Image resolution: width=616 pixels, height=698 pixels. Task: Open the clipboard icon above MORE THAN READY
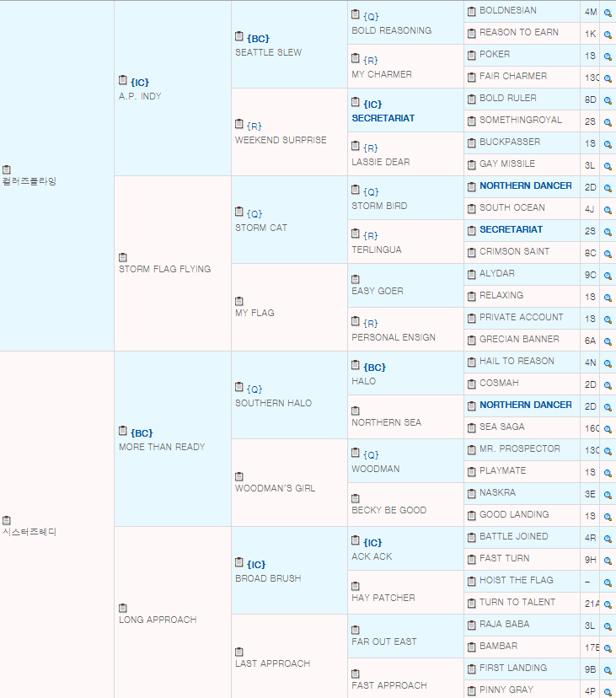tap(123, 432)
